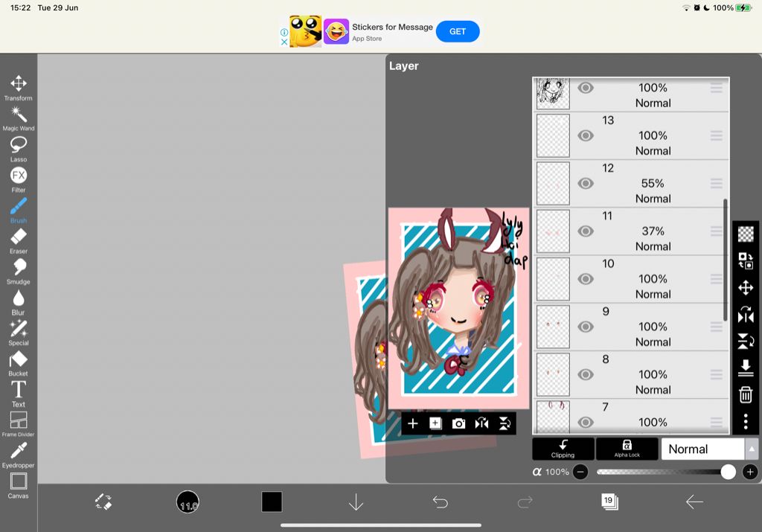
Task: Tap the layer swap/copy icon on right
Action: tap(746, 261)
